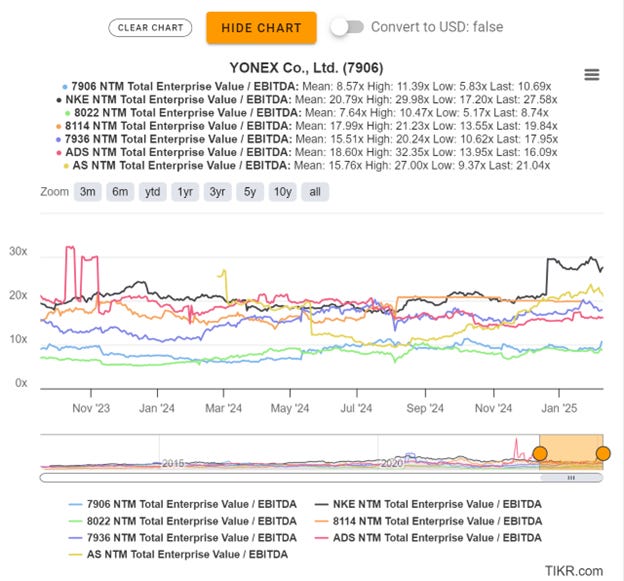This screenshot has width=624, height=581.
Task: Click the Nov '23 axis label
Action: 91,408
